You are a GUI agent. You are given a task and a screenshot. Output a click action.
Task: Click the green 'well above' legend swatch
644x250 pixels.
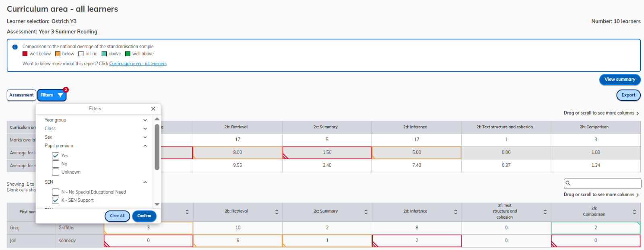pyautogui.click(x=128, y=54)
